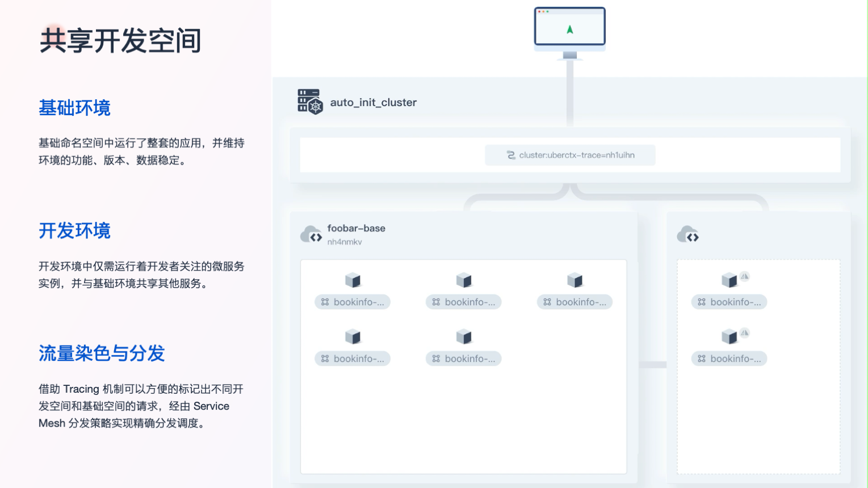Click the middle cube icon in foobar-base top row
This screenshot has width=868, height=488.
point(464,280)
